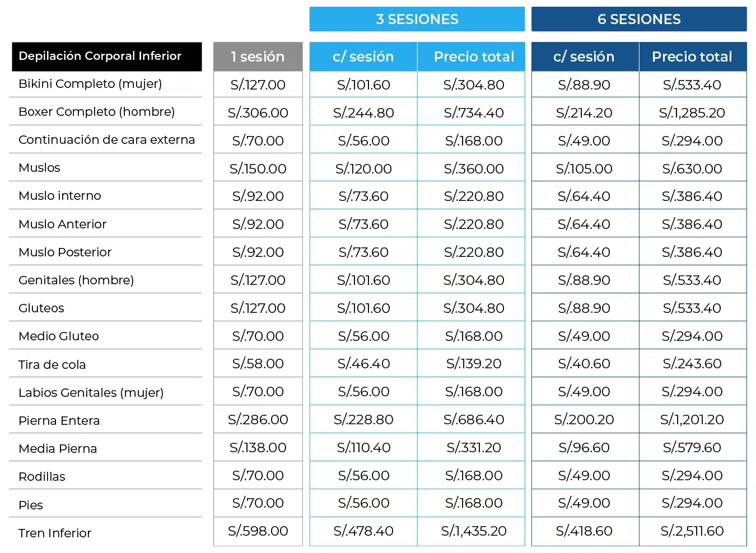Click the S/.46.40 per-session price
The height and width of the screenshot is (553, 756).
[x=363, y=364]
